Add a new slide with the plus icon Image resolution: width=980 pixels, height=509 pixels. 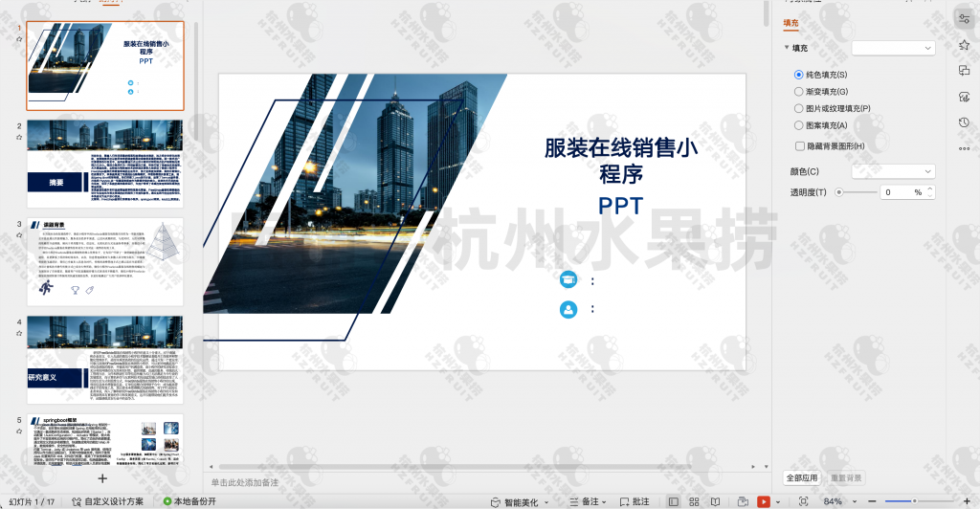(x=102, y=478)
